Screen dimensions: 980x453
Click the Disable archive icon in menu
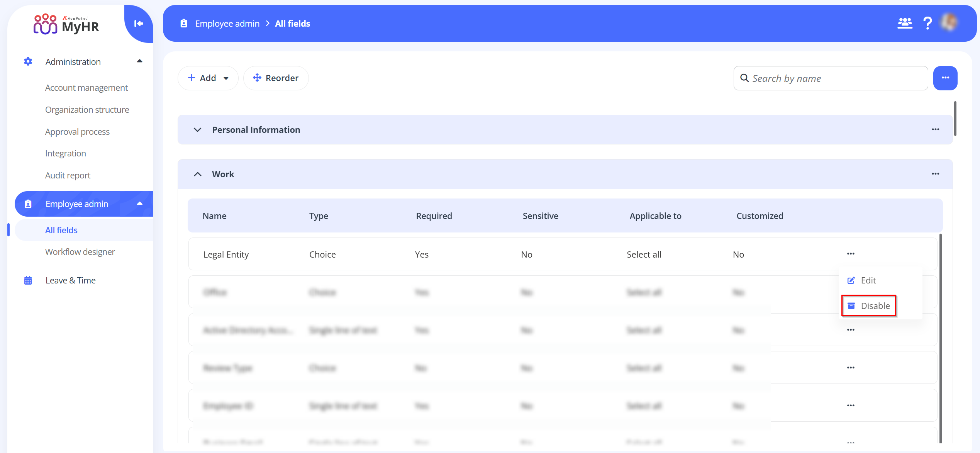(851, 306)
